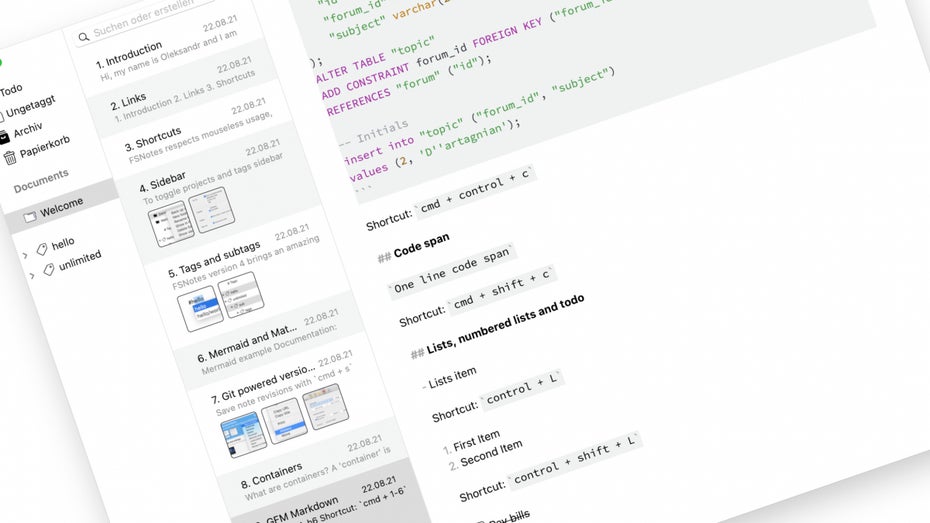Viewport: 930px width, 523px height.
Task: Click the folder icon beside Welcome
Action: point(30,215)
